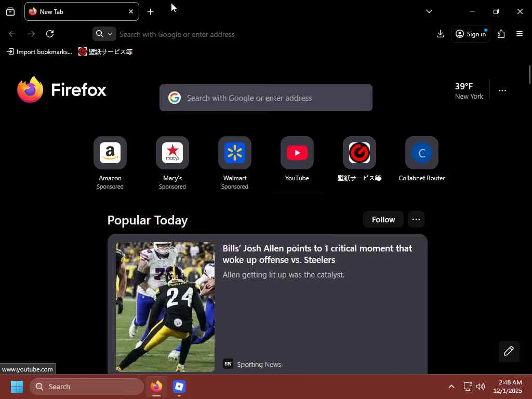Open the Collabnet Router shortcut
532x399 pixels.
pyautogui.click(x=422, y=159)
